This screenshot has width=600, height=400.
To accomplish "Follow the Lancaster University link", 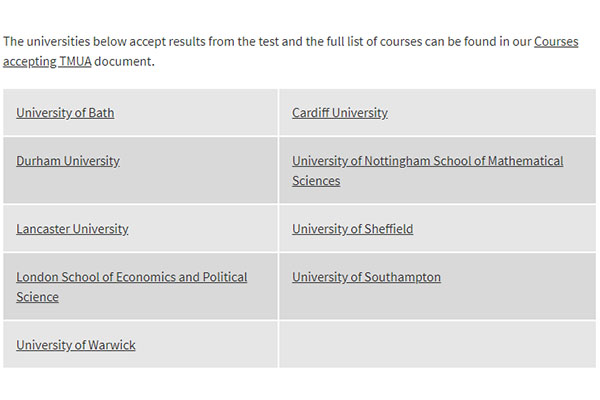I will point(72,229).
